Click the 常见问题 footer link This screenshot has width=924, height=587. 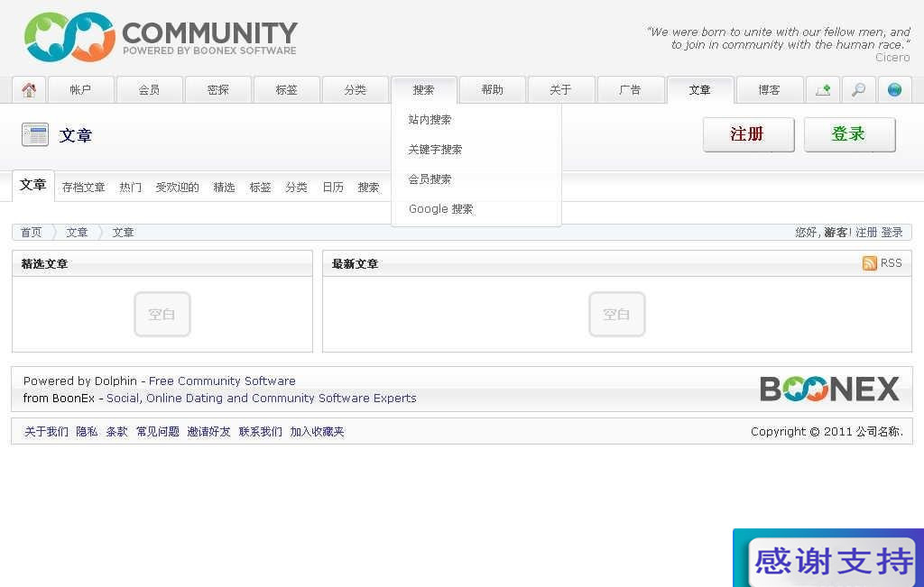157,432
